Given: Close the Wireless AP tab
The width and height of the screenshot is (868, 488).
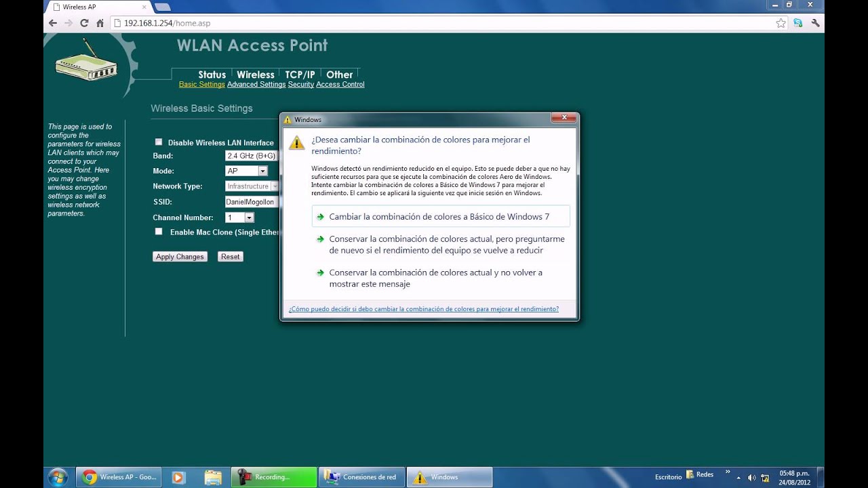Looking at the screenshot, I should pyautogui.click(x=144, y=7).
